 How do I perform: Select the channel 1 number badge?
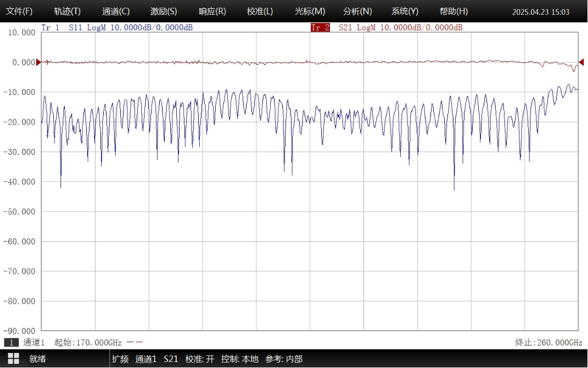click(x=11, y=342)
